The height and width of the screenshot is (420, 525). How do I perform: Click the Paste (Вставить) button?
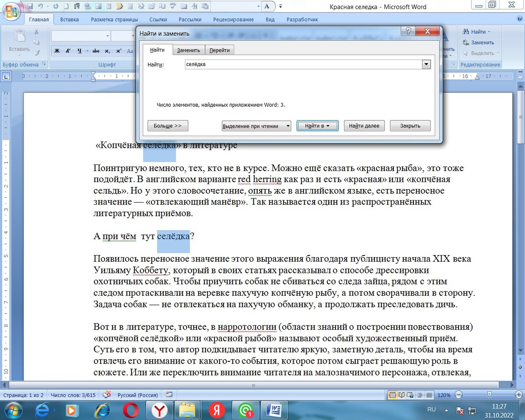(19, 42)
